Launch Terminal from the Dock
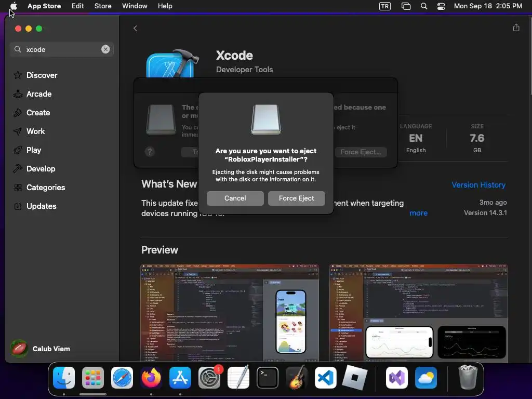 (268, 378)
